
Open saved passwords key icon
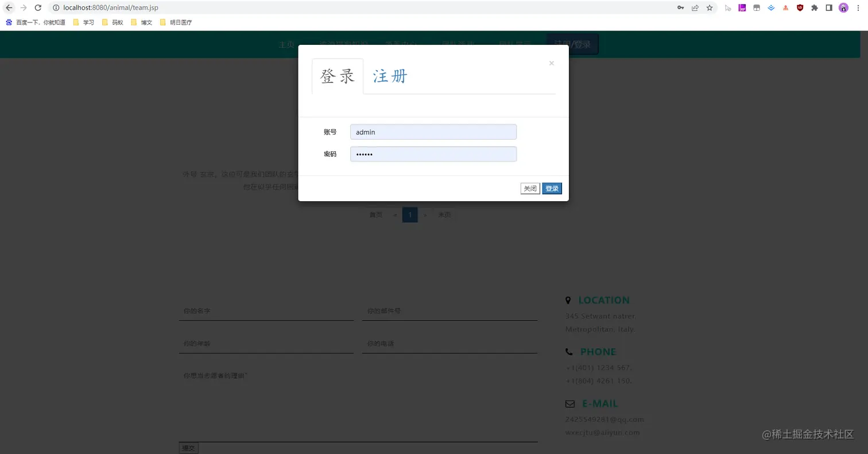tap(680, 7)
